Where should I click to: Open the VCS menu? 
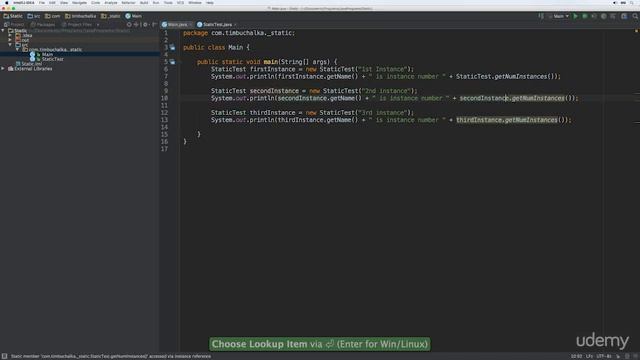180,3
